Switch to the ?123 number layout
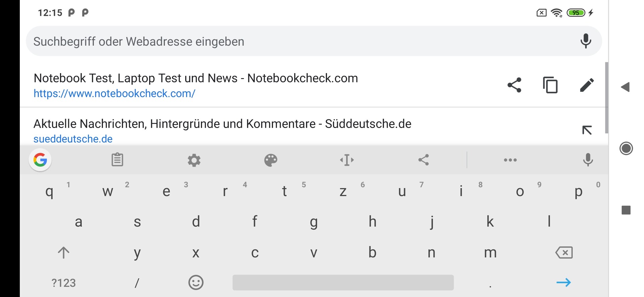 click(x=64, y=283)
